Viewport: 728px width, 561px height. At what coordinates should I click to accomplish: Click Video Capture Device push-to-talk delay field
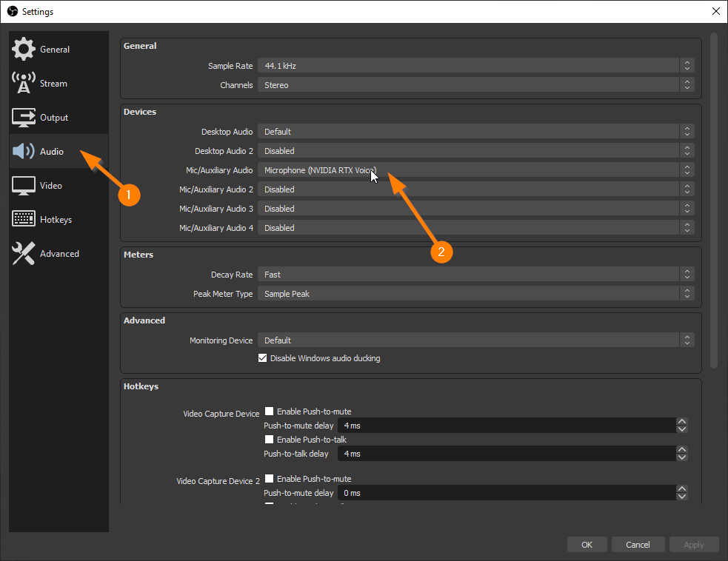tap(507, 454)
